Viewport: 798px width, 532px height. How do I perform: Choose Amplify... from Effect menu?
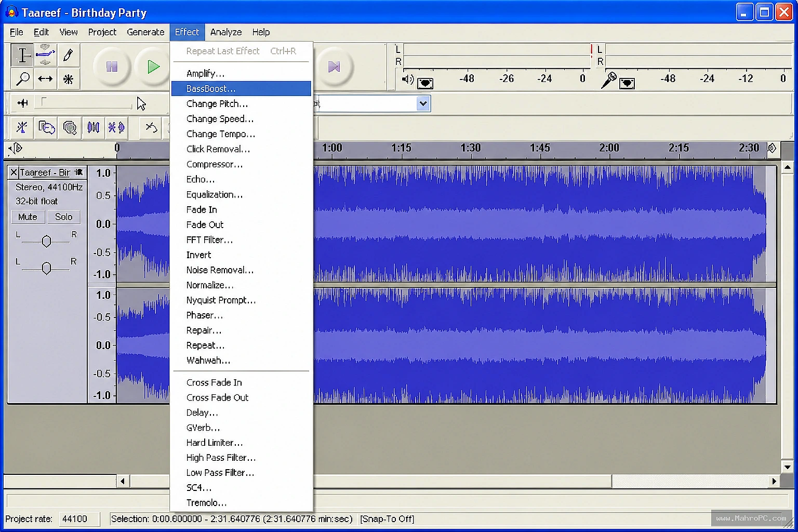tap(241, 73)
